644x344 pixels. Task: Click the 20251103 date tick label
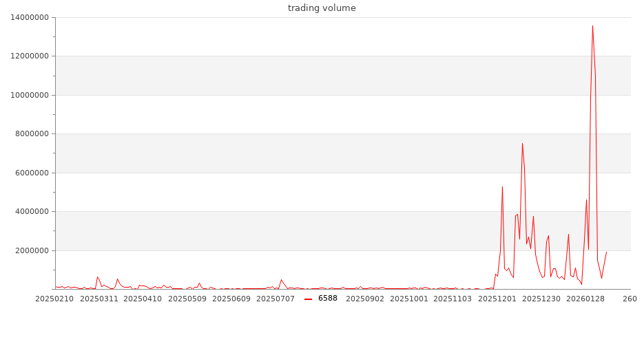pos(453,299)
